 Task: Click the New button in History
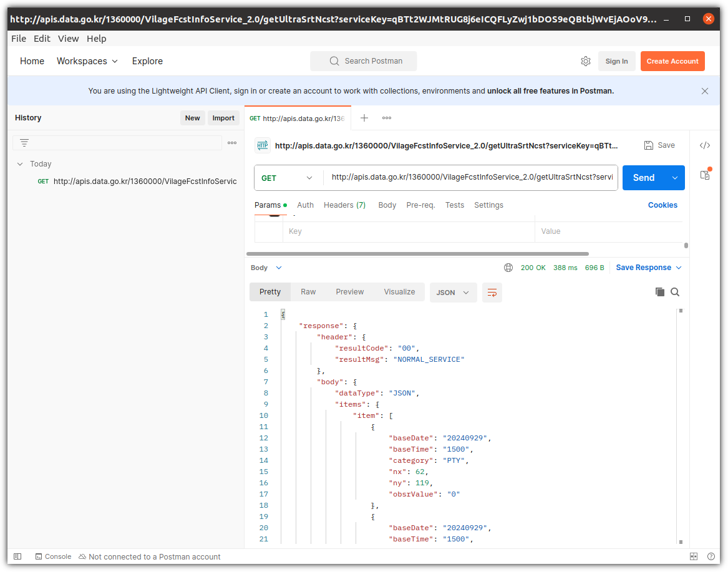click(193, 118)
